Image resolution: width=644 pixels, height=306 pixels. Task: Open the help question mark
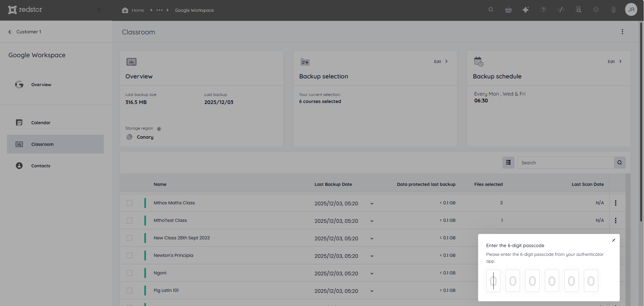(544, 10)
